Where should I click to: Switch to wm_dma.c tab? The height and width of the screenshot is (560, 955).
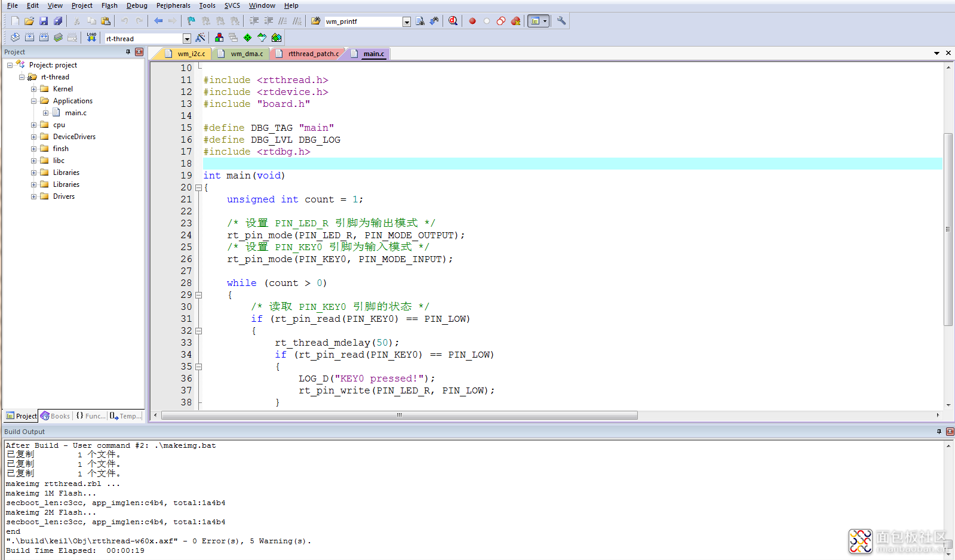(242, 54)
